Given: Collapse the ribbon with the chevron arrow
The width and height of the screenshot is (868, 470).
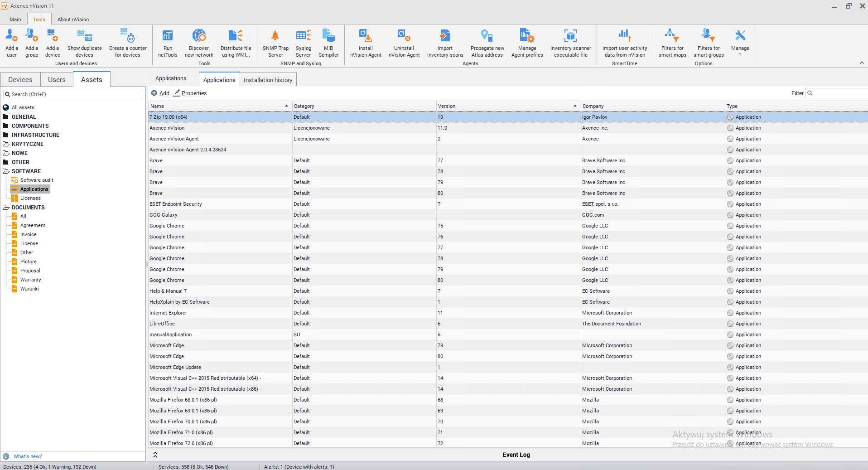Looking at the screenshot, I should [862, 63].
